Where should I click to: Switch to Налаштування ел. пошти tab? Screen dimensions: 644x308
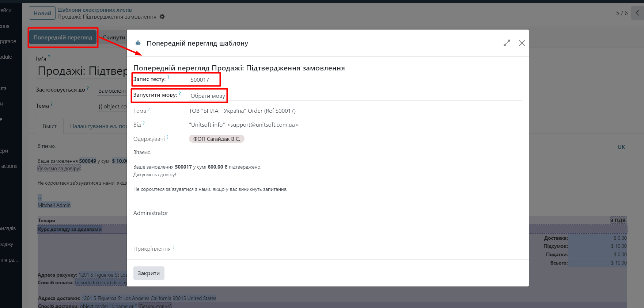point(98,126)
